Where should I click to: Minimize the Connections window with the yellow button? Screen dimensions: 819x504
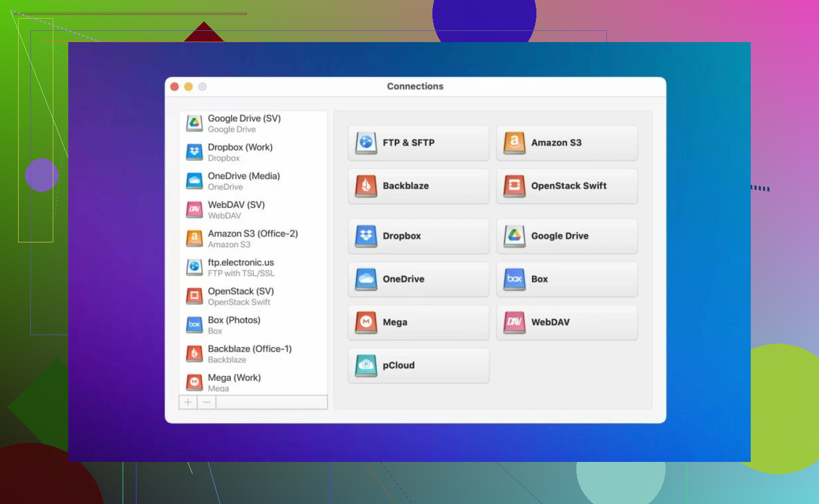188,86
